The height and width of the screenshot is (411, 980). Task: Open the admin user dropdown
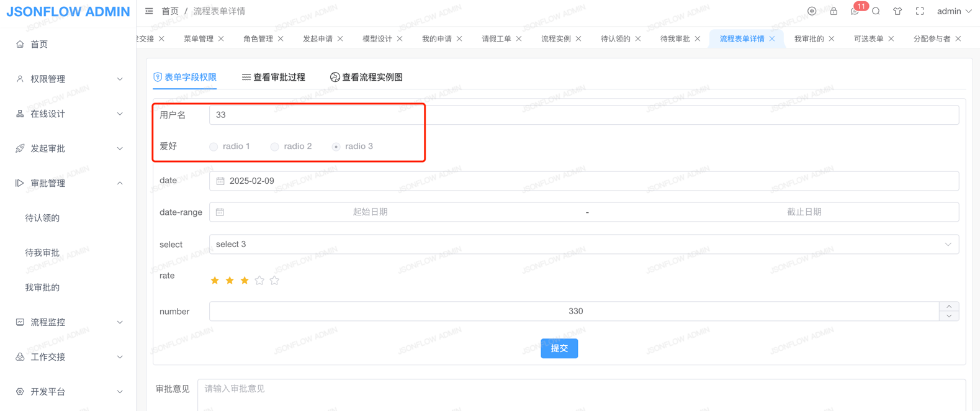pos(954,11)
